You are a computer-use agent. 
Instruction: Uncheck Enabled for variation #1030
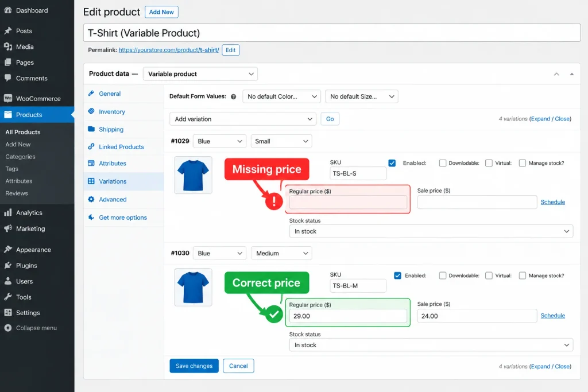397,275
